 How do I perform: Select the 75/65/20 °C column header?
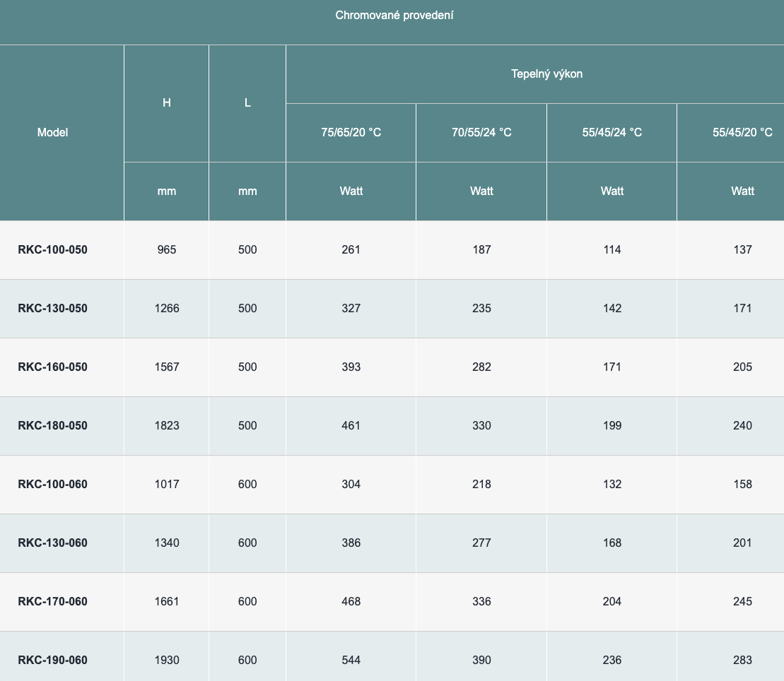pos(351,132)
